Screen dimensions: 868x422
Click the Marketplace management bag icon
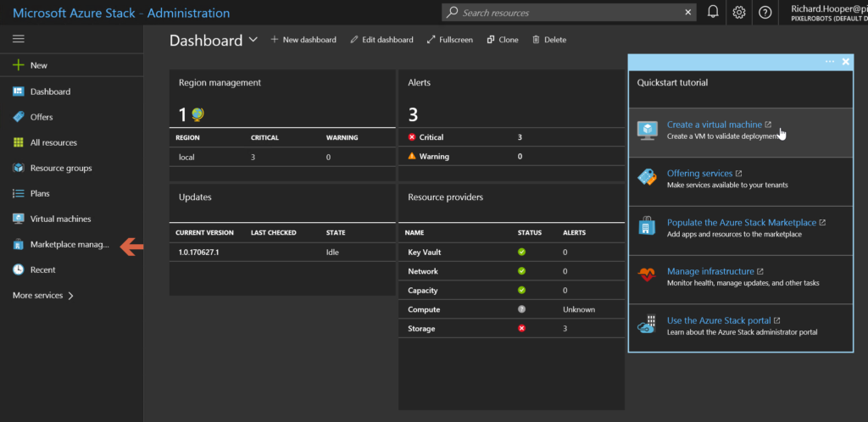click(19, 244)
